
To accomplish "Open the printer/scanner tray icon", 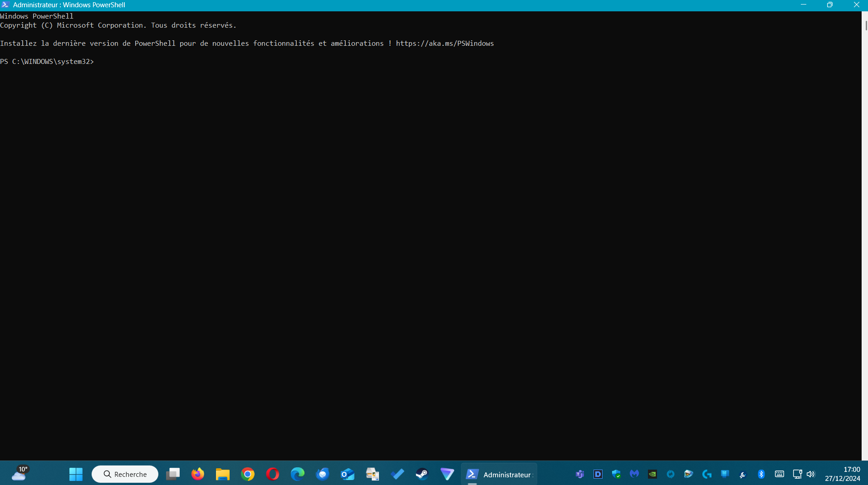I will point(689,474).
